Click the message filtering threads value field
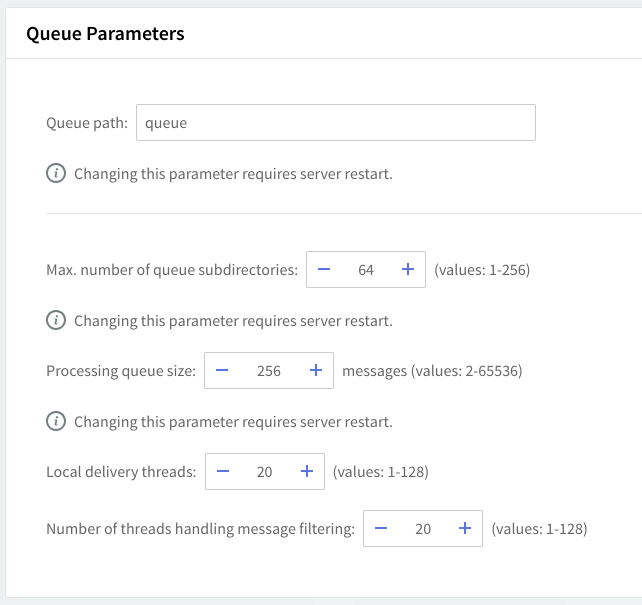 point(423,529)
